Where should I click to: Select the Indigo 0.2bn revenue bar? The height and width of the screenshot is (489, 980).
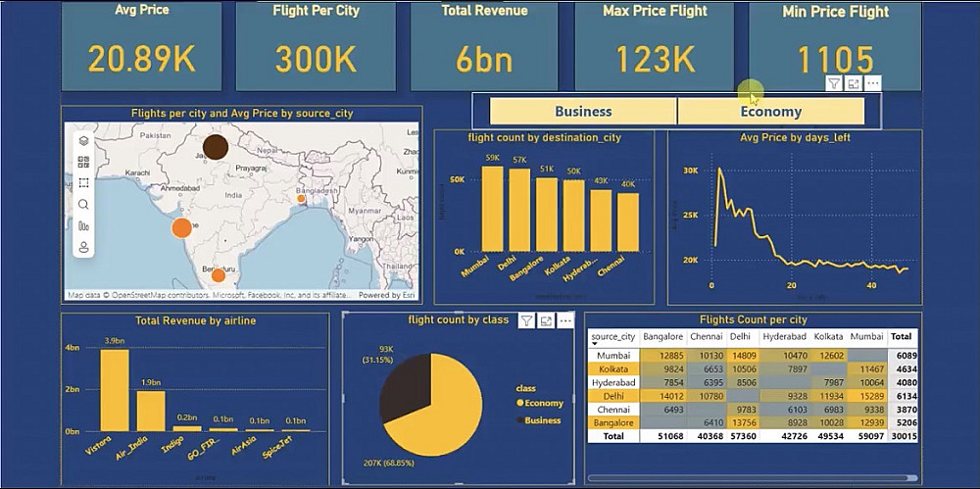(x=187, y=429)
